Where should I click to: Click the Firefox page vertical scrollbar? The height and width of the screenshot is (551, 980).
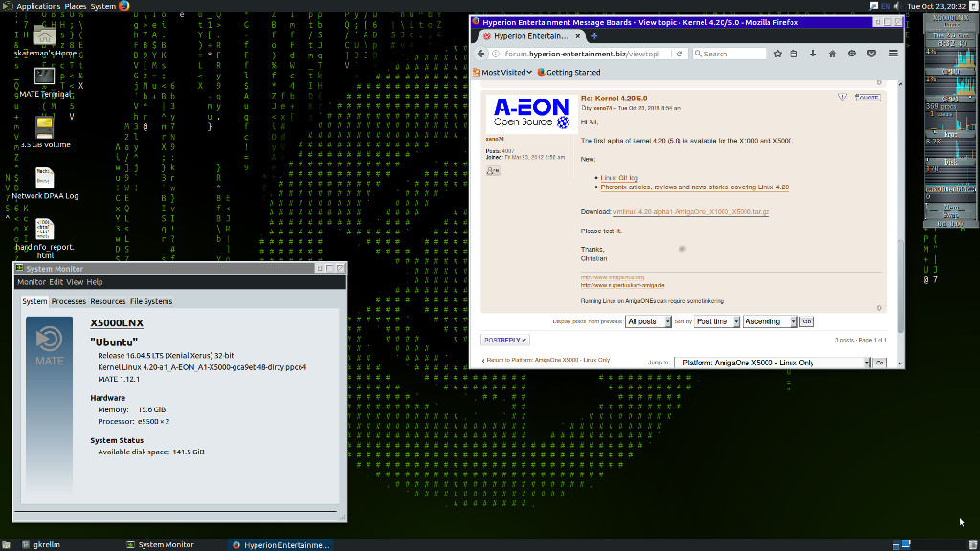point(901,286)
